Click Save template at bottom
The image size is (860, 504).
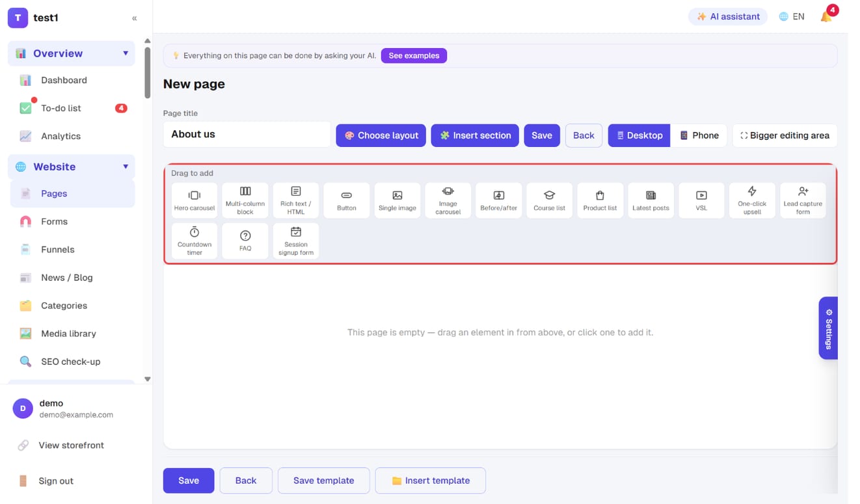[x=324, y=480]
